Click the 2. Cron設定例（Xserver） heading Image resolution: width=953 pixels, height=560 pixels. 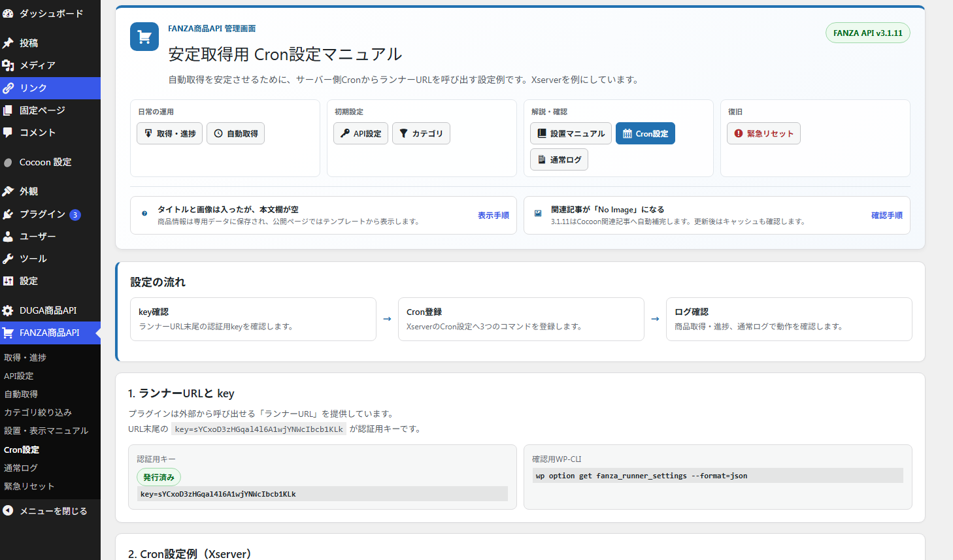click(x=190, y=553)
